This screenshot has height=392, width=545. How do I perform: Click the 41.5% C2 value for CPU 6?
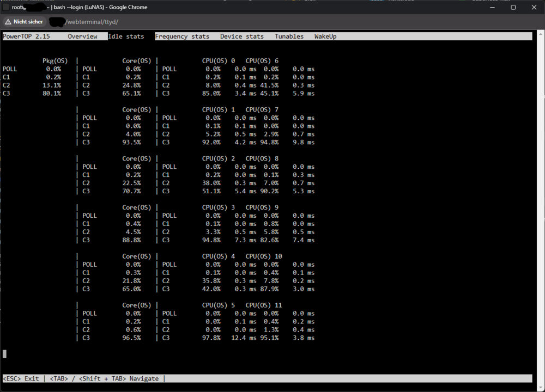(x=269, y=85)
